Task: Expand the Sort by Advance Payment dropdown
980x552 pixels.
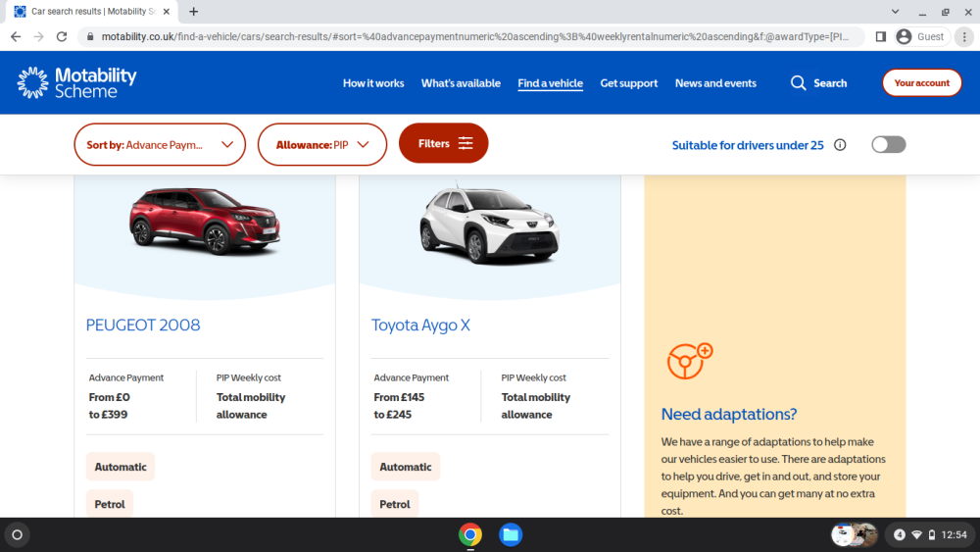Action: [x=160, y=145]
